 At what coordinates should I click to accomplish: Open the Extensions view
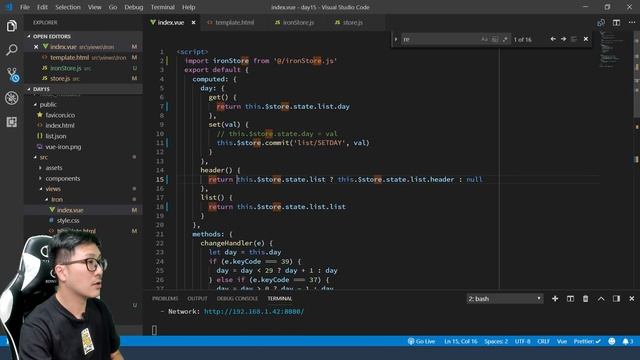coord(11,122)
